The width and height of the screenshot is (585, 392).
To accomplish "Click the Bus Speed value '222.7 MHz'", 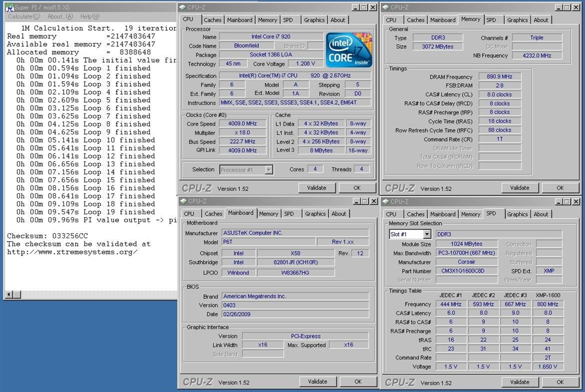I will [x=242, y=142].
